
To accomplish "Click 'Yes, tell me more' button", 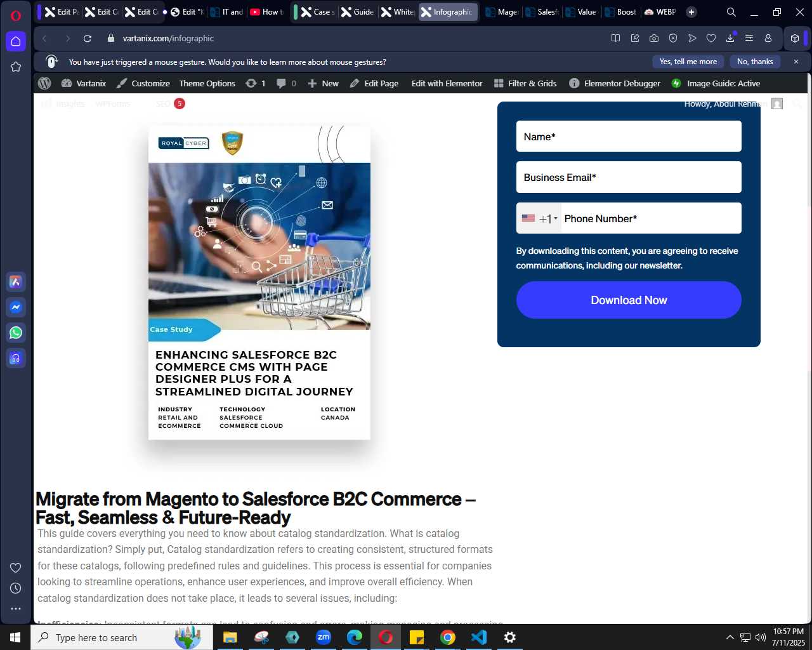I will (688, 62).
